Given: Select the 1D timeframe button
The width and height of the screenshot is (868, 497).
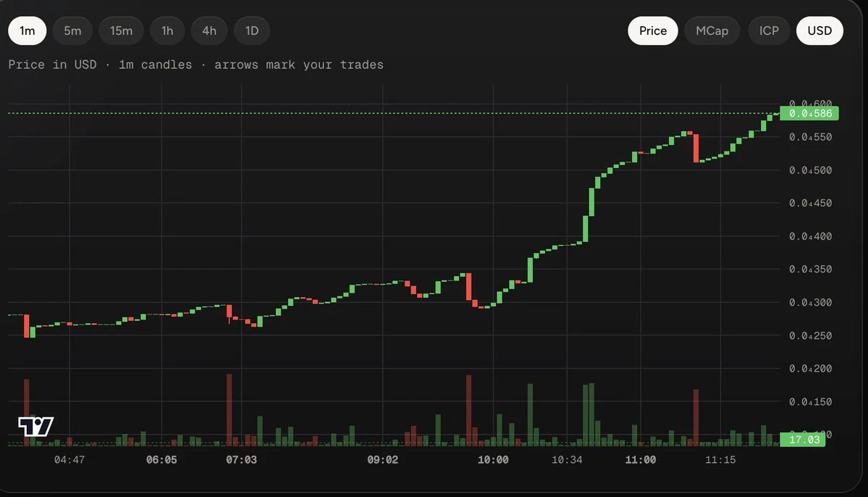Looking at the screenshot, I should (x=252, y=30).
